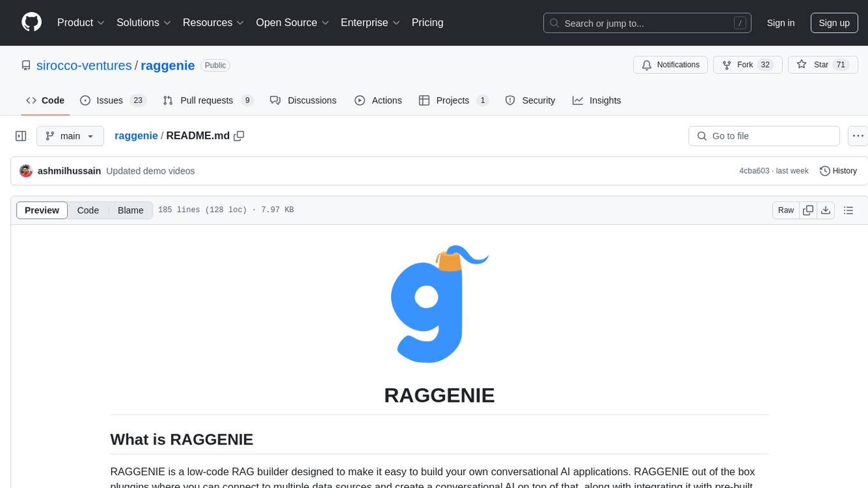Expand the Enterprise menu
This screenshot has width=868, height=488.
[x=370, y=22]
